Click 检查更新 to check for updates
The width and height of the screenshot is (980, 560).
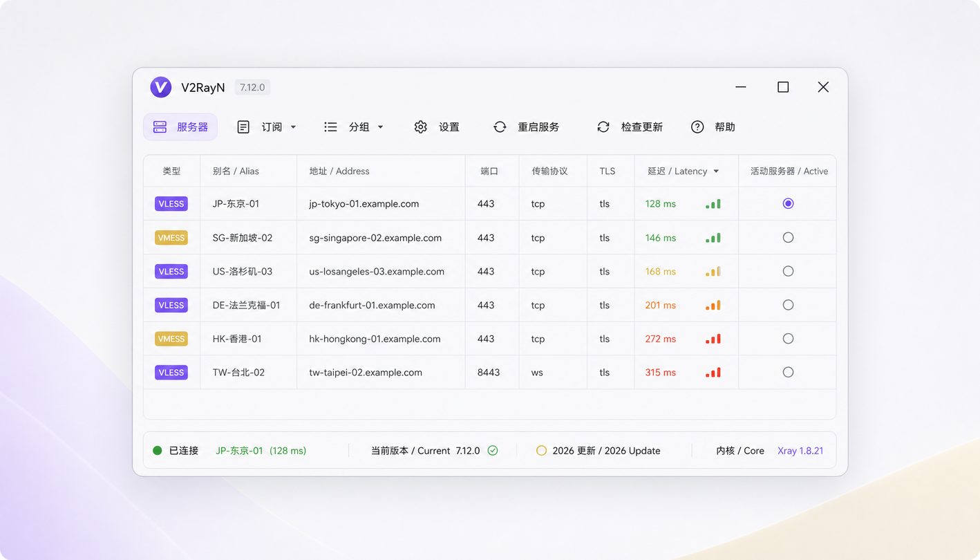click(630, 127)
